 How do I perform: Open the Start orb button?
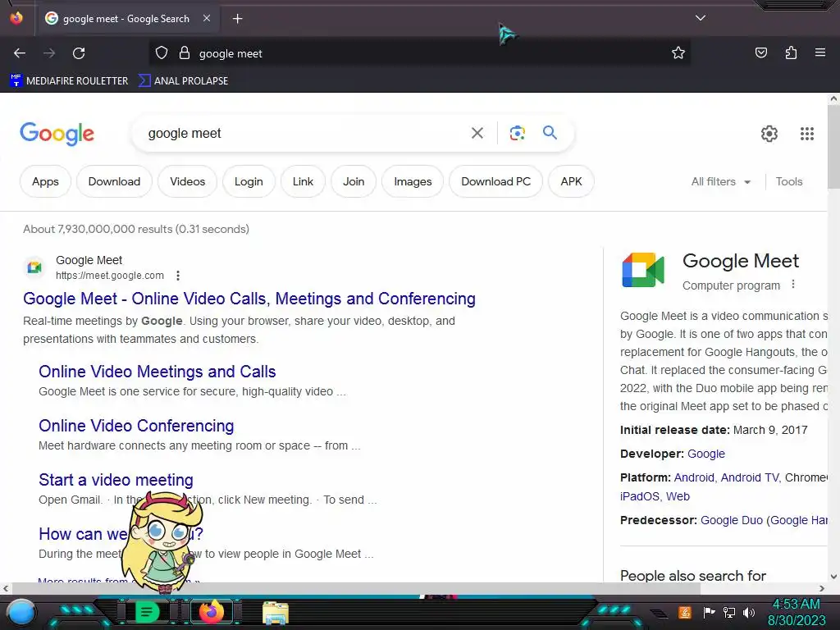point(21,612)
